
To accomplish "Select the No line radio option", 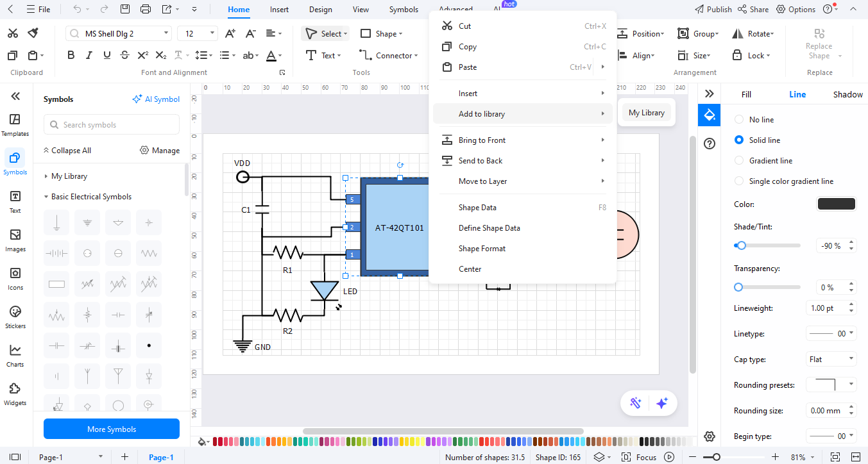I will coord(739,119).
